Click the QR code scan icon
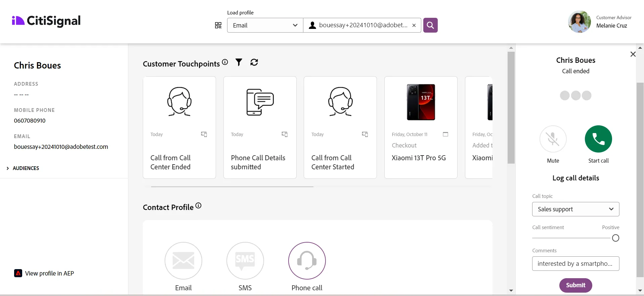The image size is (644, 296). point(218,25)
